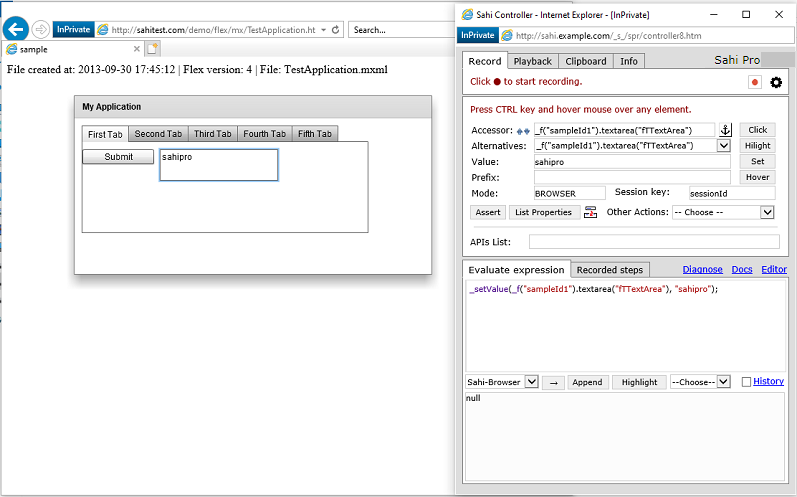Click the Assert button
This screenshot has height=497, width=797.
tap(488, 212)
